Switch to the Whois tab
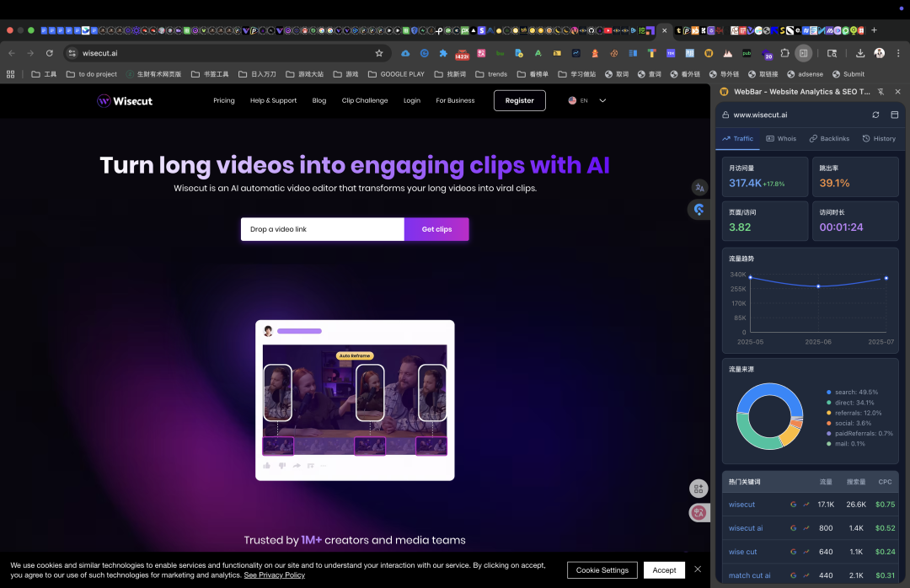The height and width of the screenshot is (588, 910). coord(781,139)
